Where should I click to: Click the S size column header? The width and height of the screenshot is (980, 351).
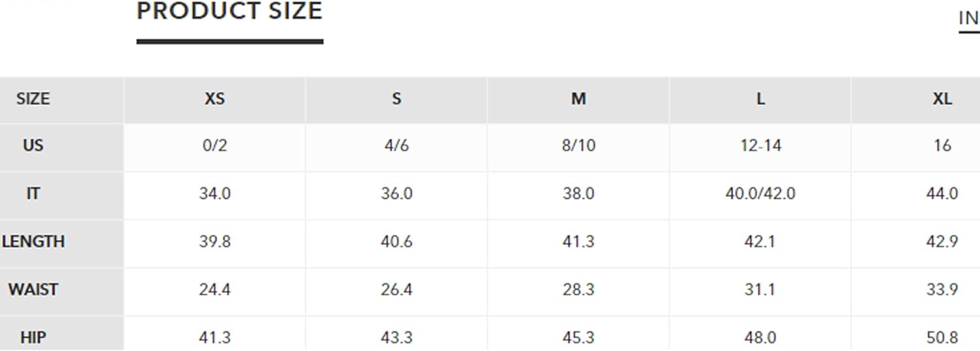click(397, 99)
